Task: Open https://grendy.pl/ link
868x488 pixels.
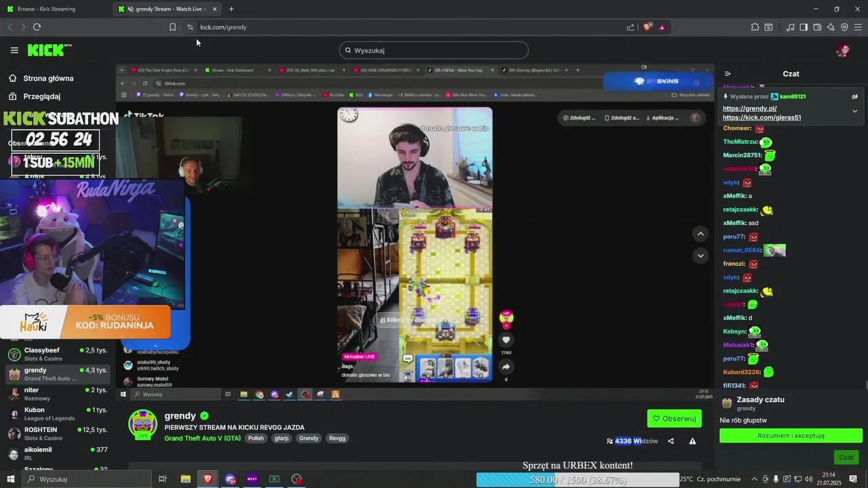Action: [x=749, y=108]
